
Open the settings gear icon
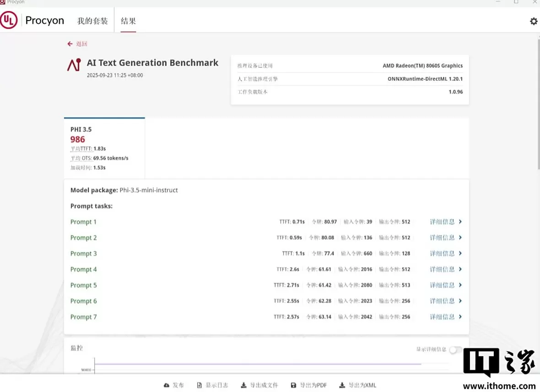point(533,21)
